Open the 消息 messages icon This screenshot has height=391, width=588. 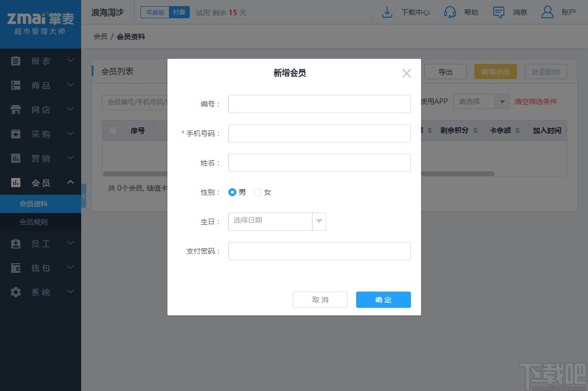(498, 12)
